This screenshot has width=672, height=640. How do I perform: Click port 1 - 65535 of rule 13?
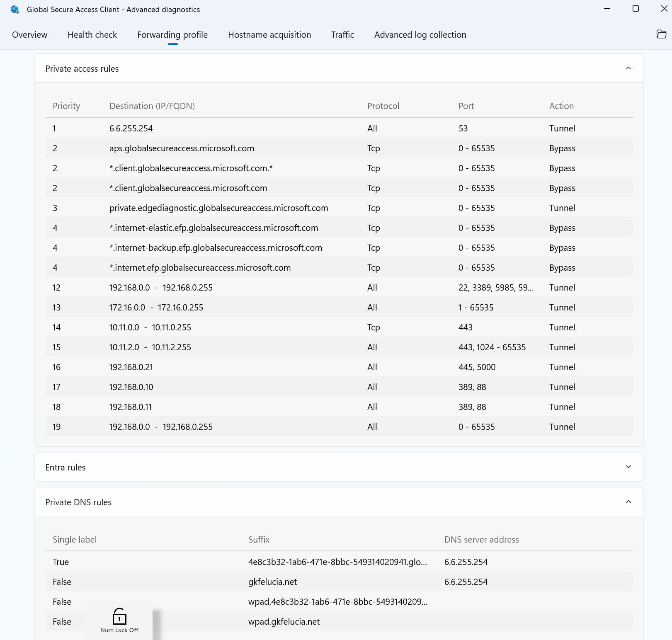tap(476, 308)
